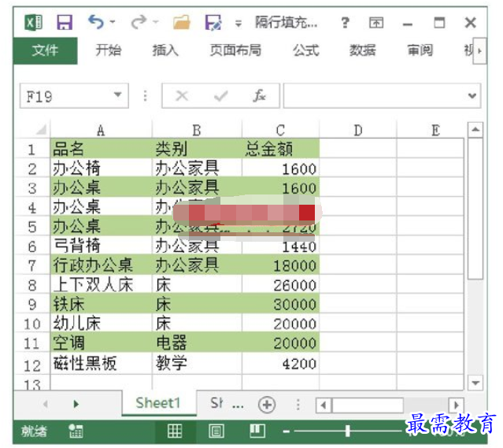Select column C header
This screenshot has height=448, width=503.
[x=281, y=130]
